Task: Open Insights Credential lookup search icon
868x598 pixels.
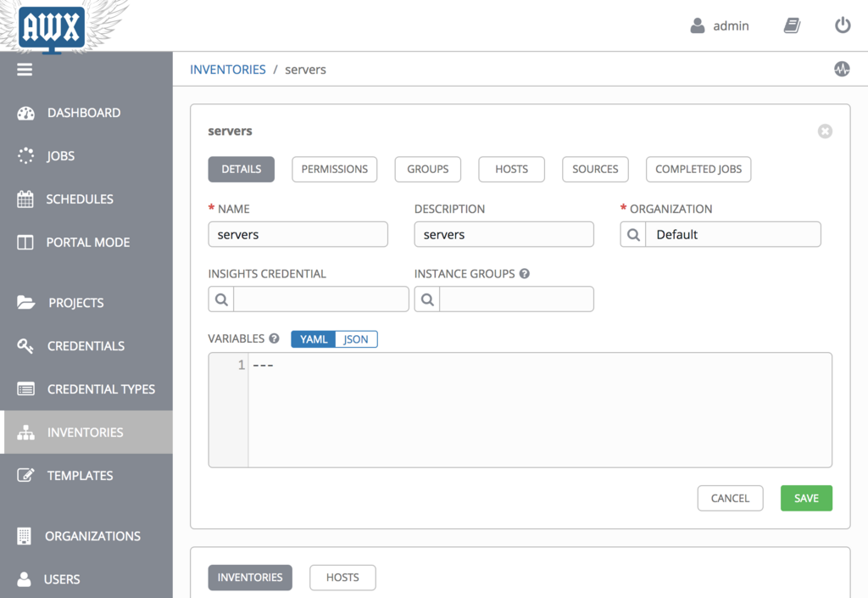Action: click(221, 299)
